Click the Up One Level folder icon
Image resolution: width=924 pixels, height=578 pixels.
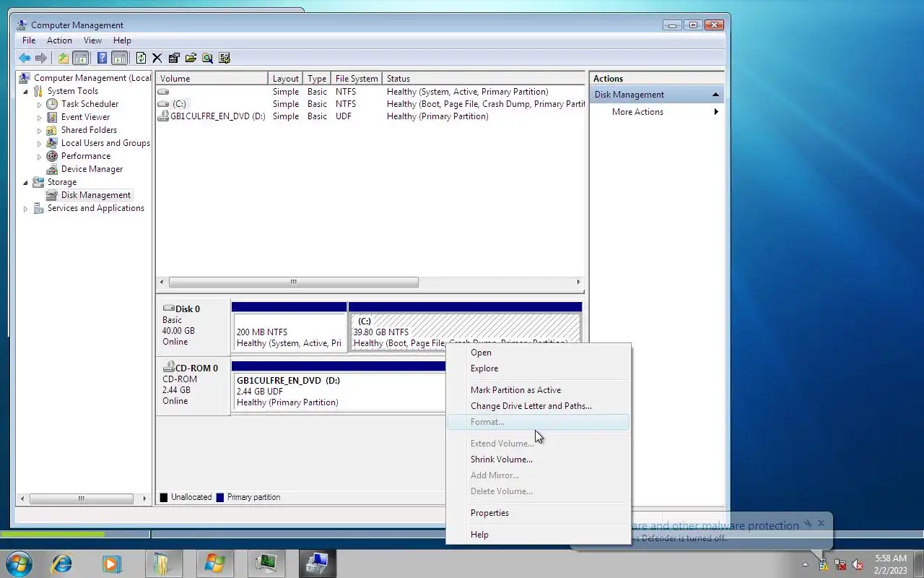coord(64,59)
